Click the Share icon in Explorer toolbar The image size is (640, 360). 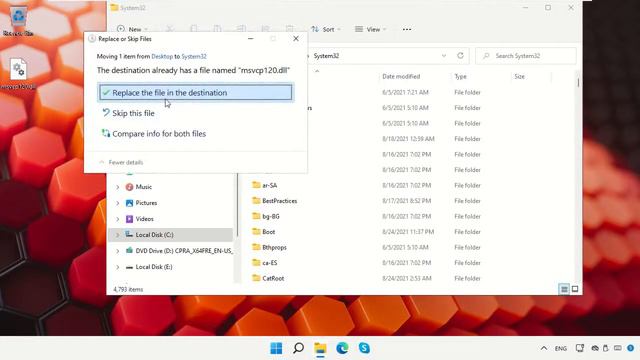[x=265, y=29]
